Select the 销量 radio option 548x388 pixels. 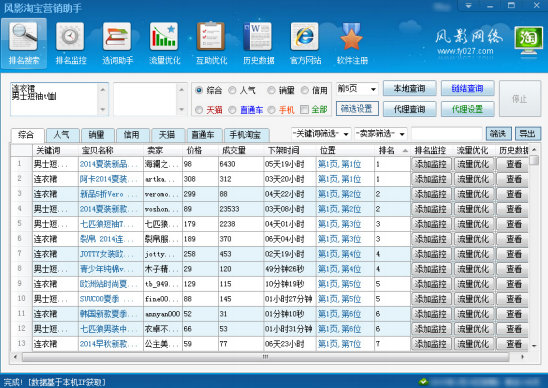[271, 90]
